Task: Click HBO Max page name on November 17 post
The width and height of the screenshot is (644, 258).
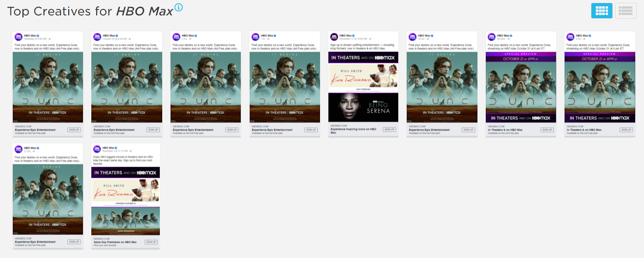Action: (x=345, y=35)
